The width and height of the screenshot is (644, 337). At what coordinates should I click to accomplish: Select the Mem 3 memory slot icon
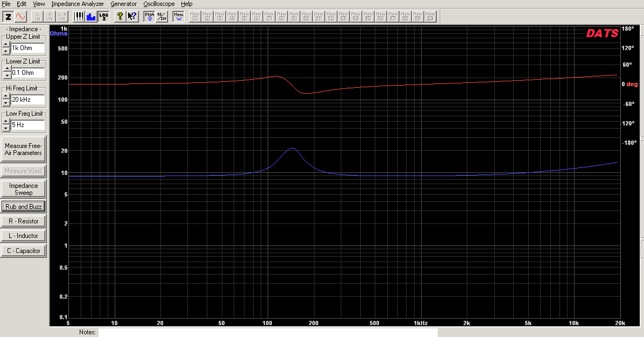(220, 17)
